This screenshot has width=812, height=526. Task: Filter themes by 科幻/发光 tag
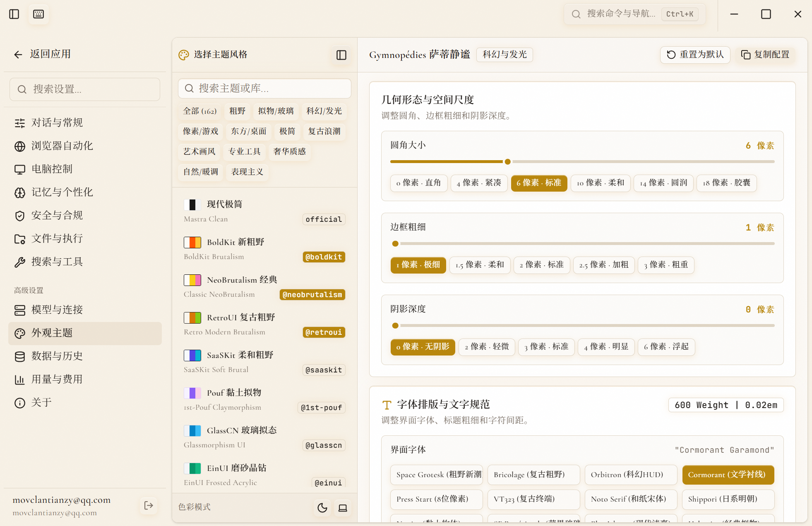(x=324, y=111)
